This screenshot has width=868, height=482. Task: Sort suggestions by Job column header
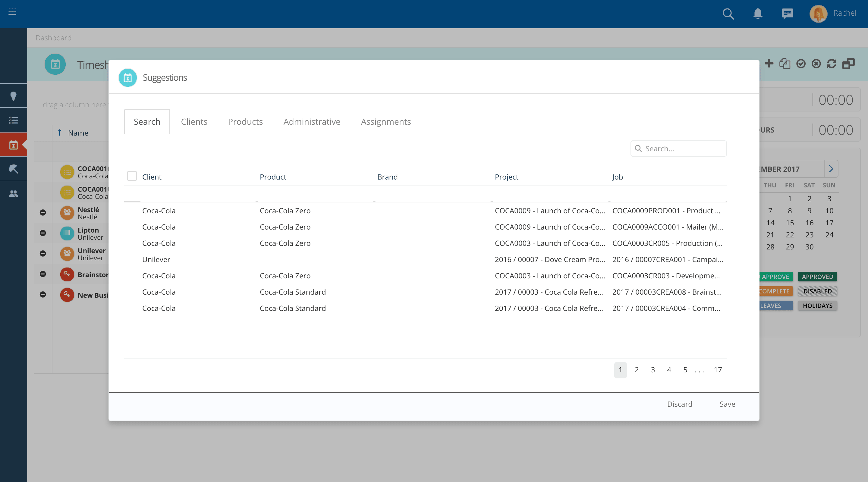point(617,177)
